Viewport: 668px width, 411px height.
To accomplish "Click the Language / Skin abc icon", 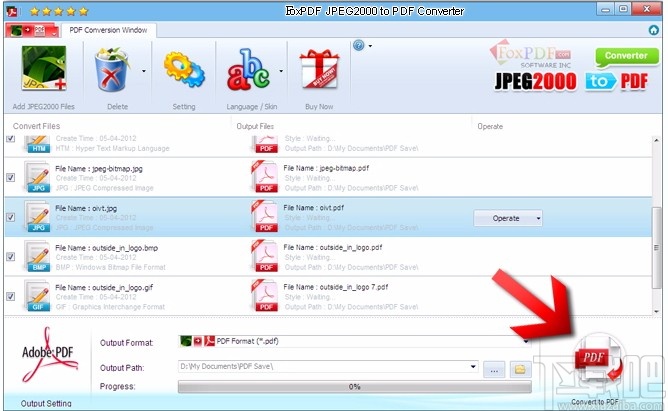I will (249, 70).
